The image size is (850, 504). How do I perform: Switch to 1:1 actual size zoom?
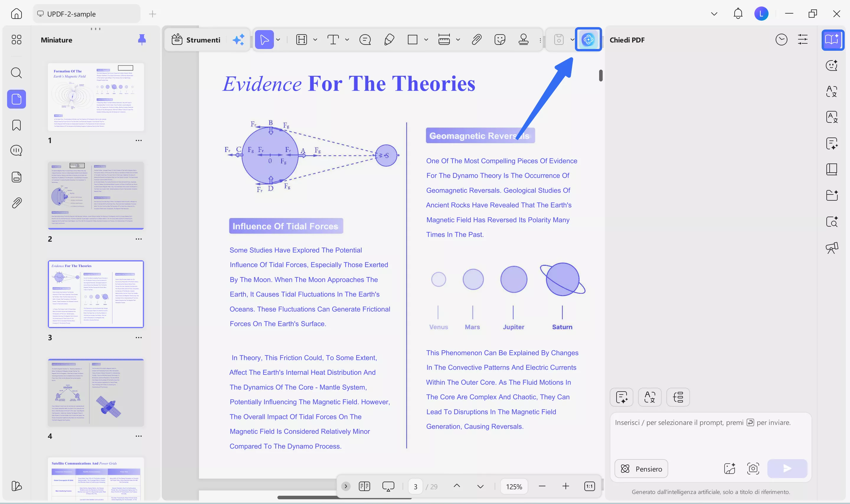point(589,486)
